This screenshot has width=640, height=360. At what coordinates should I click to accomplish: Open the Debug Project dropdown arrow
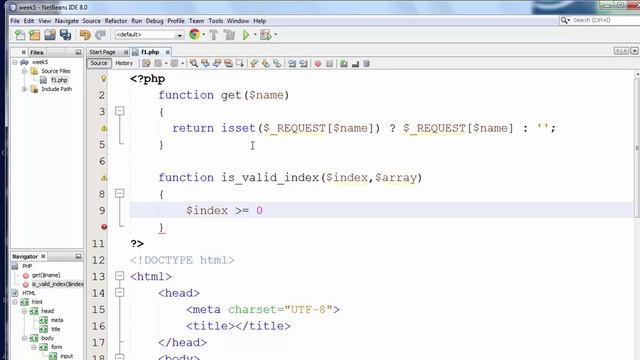click(276, 35)
